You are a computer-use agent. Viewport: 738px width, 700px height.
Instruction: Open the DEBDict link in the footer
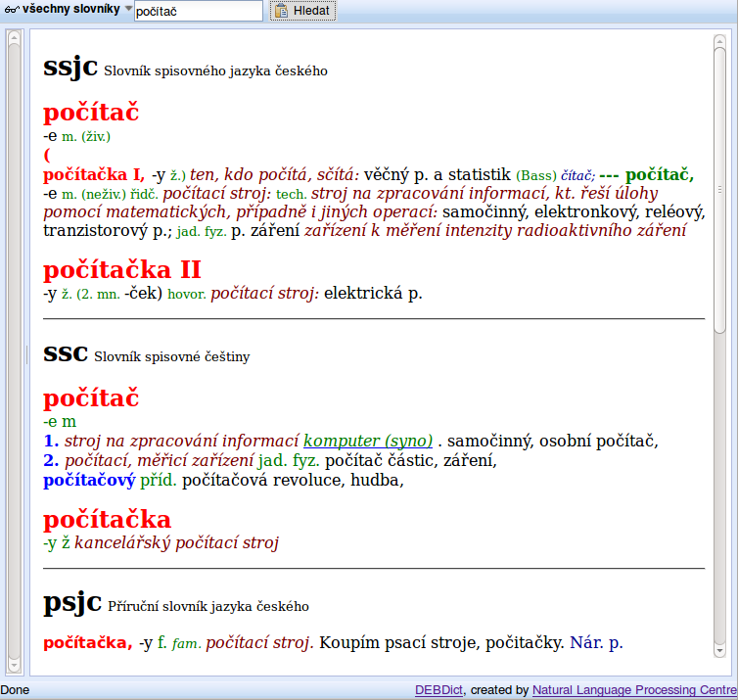(438, 689)
